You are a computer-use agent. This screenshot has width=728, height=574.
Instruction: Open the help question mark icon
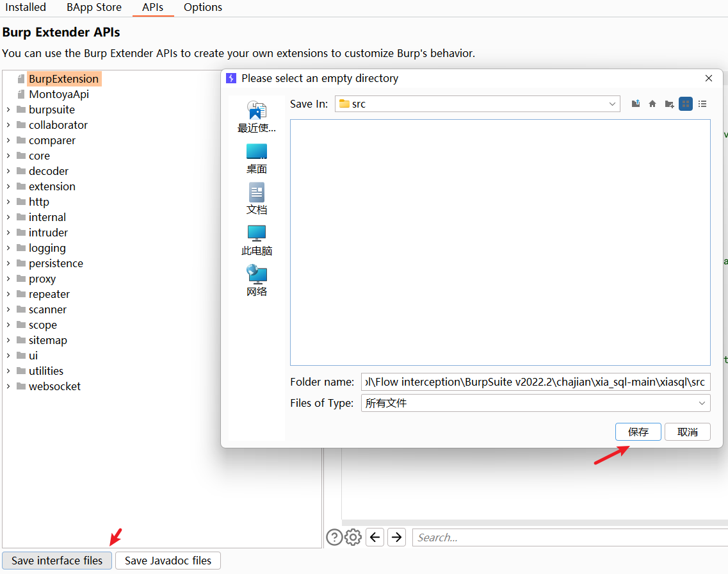point(334,537)
